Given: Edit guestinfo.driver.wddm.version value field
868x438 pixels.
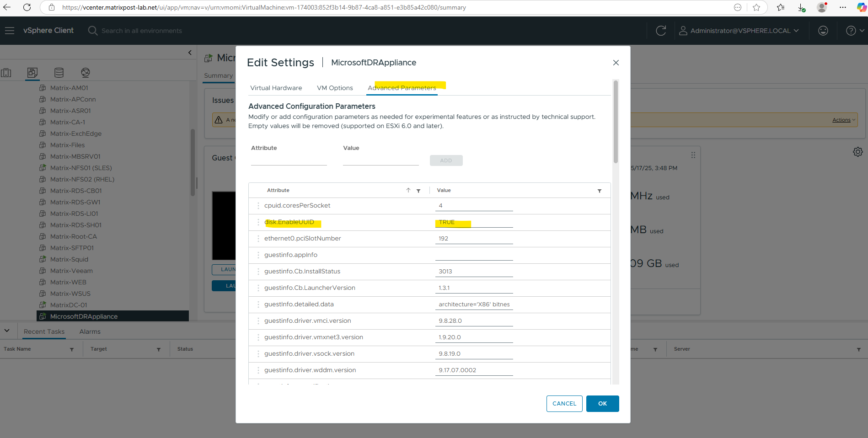Looking at the screenshot, I should (474, 370).
